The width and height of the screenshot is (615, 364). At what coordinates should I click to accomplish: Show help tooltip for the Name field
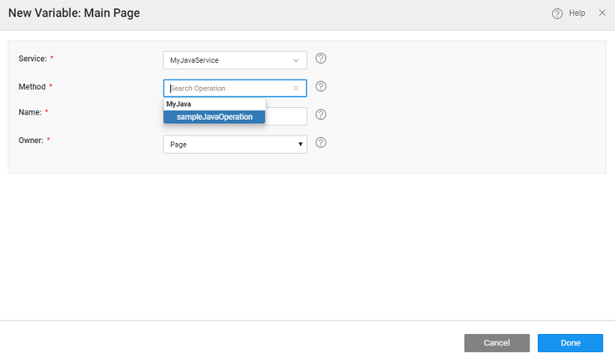pyautogui.click(x=321, y=115)
